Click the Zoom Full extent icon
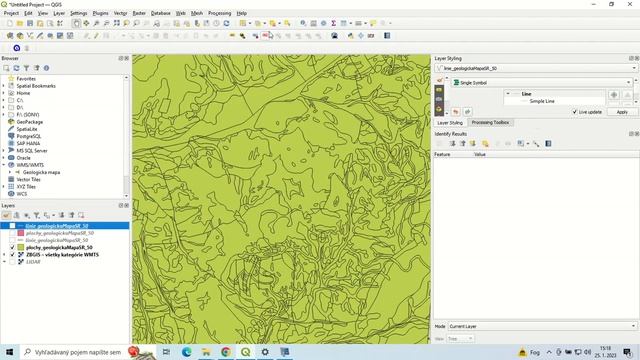The height and width of the screenshot is (360, 640). pyautogui.click(x=117, y=24)
